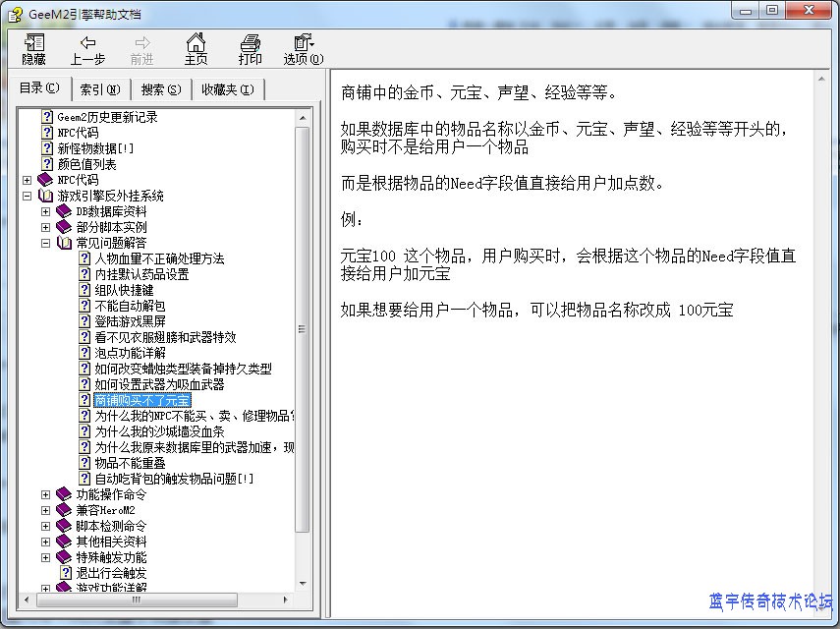Click the Print (打印) toolbar icon
Screen dimensions: 840x629
(251, 42)
